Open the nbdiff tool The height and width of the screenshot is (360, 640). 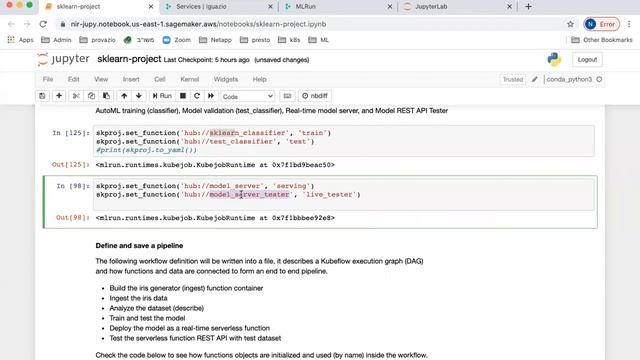coord(315,96)
